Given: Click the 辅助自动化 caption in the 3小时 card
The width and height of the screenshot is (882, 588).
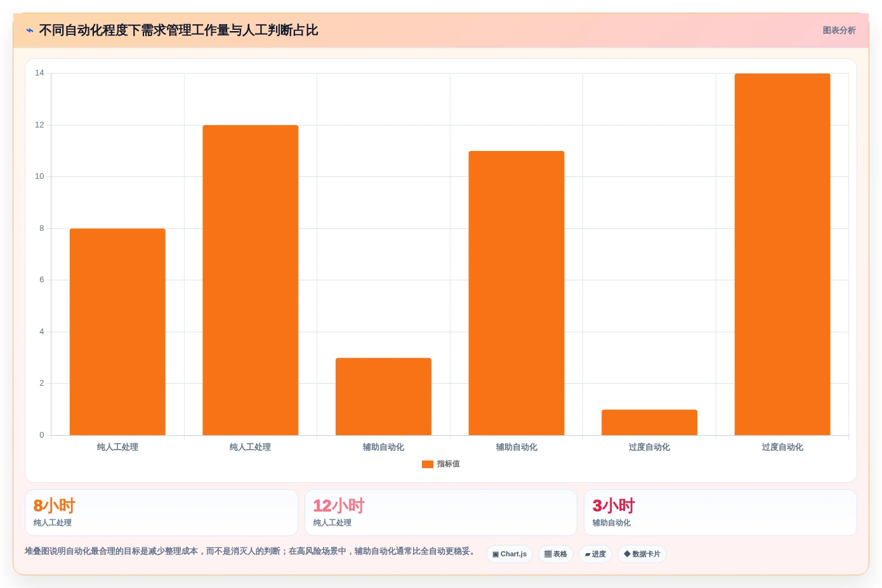Looking at the screenshot, I should (x=612, y=523).
